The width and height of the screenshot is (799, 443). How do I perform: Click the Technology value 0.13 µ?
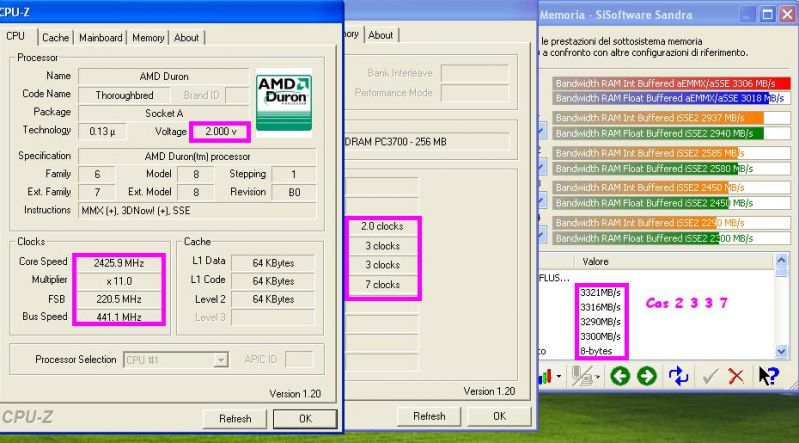102,132
